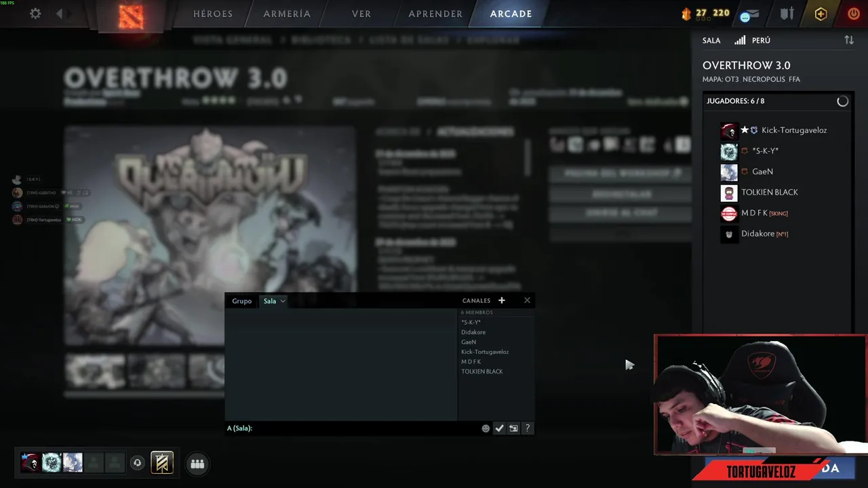Click the CANALES label in chat

pos(476,301)
